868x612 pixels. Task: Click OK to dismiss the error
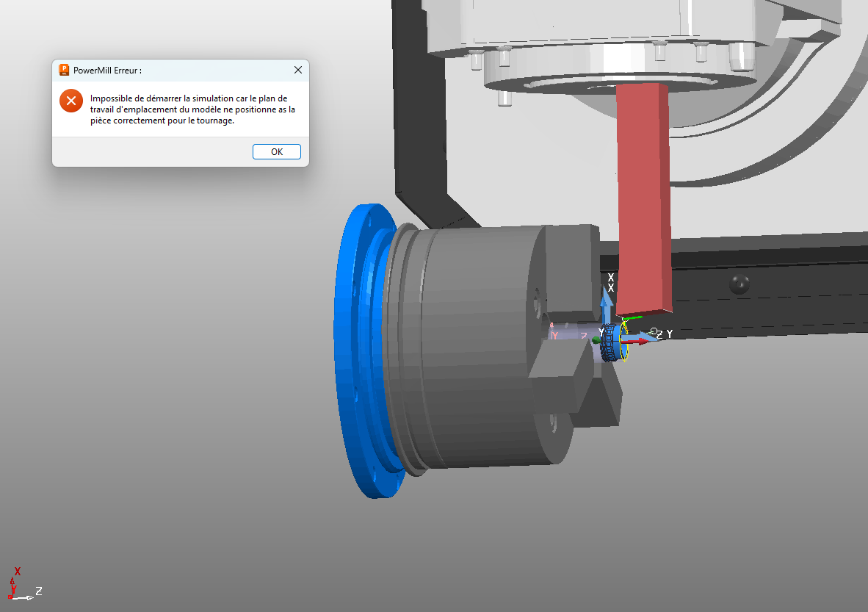coord(276,152)
